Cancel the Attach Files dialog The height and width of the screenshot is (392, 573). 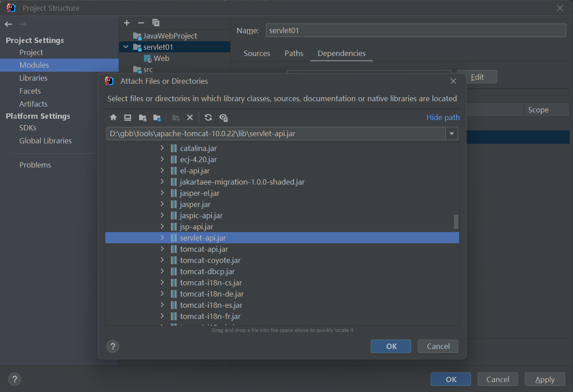point(438,346)
